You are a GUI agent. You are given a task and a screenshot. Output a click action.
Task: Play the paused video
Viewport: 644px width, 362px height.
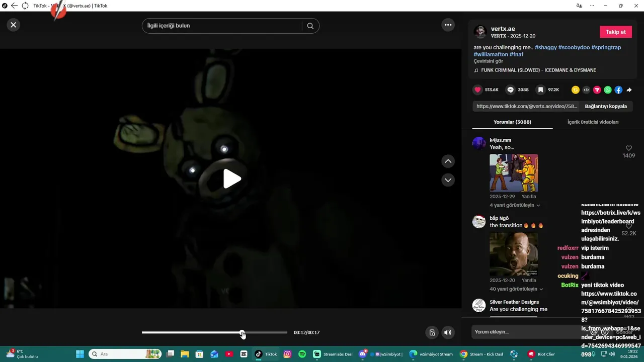point(231,179)
